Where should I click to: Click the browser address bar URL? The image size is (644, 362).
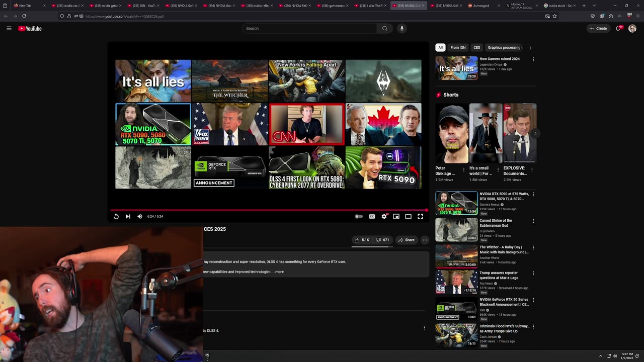tap(125, 16)
